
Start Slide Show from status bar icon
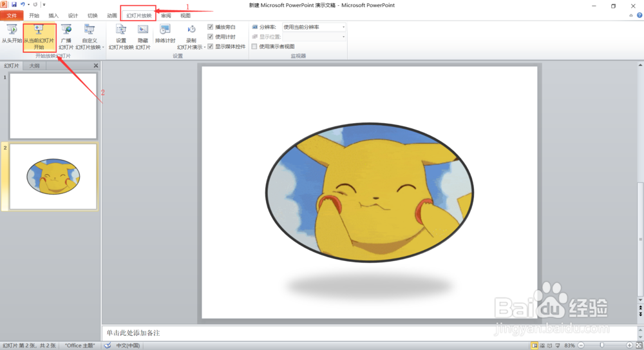pos(557,345)
